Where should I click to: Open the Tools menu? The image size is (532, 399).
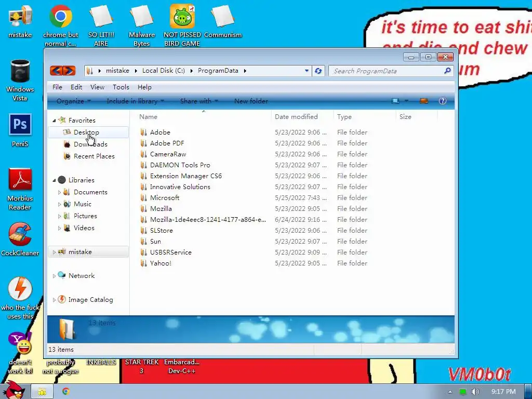(121, 87)
